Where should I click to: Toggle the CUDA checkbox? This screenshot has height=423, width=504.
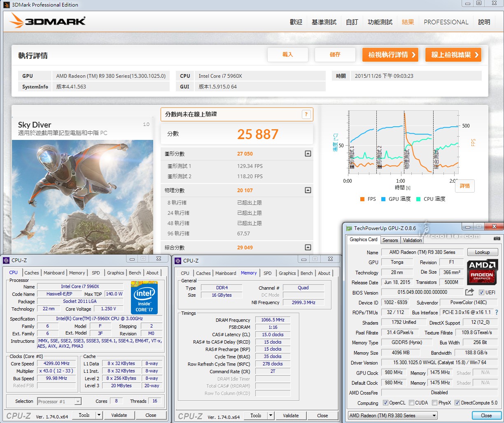coord(411,403)
